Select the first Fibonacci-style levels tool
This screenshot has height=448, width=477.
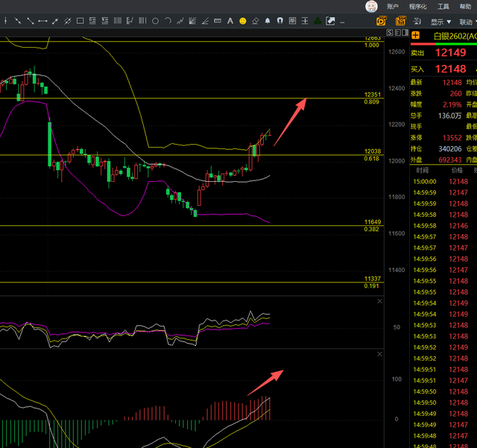click(92, 21)
